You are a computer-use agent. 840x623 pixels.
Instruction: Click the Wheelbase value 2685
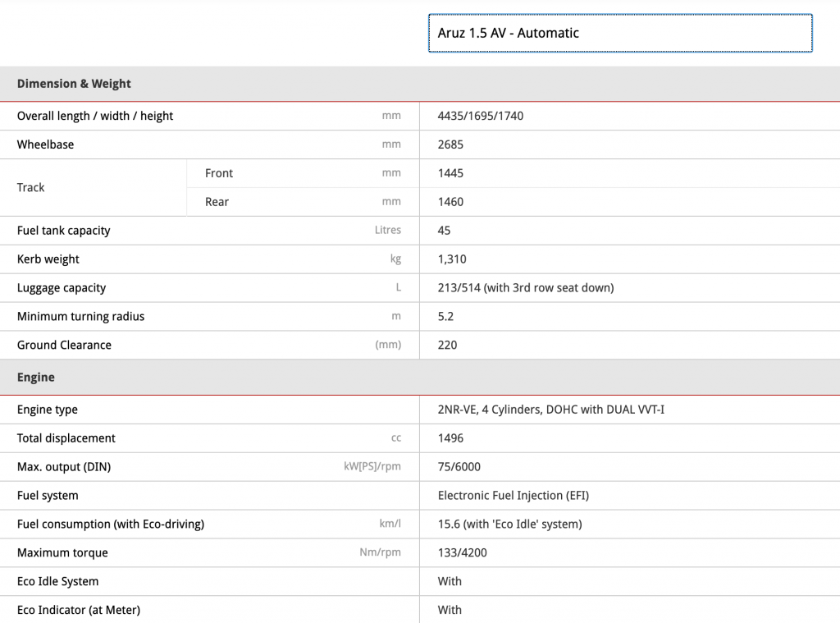450,144
